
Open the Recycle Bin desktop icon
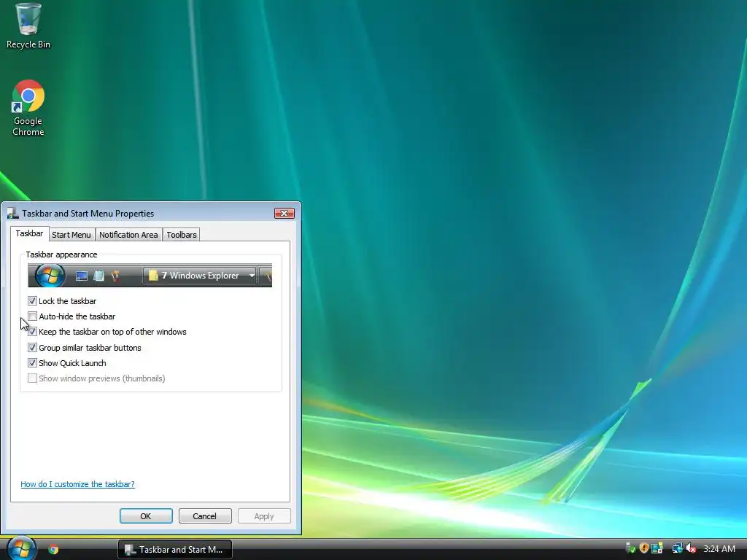[28, 26]
